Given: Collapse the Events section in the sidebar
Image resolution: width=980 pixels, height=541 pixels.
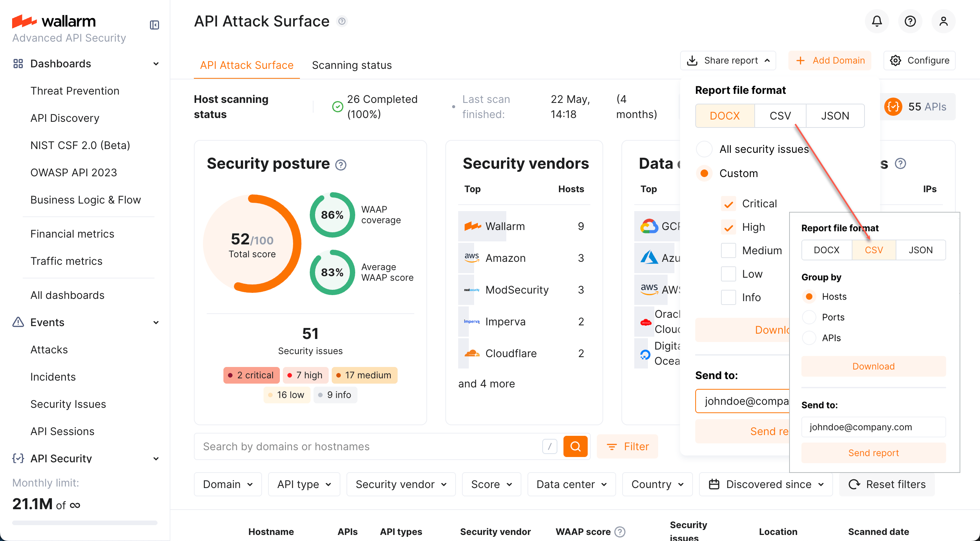Looking at the screenshot, I should (156, 322).
